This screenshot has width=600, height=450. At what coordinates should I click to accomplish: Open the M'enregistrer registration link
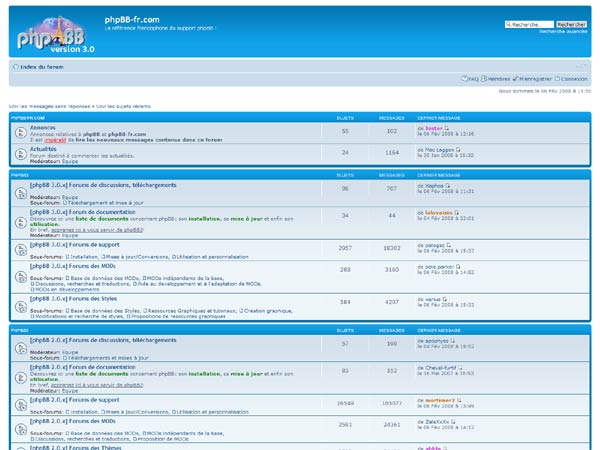(532, 78)
